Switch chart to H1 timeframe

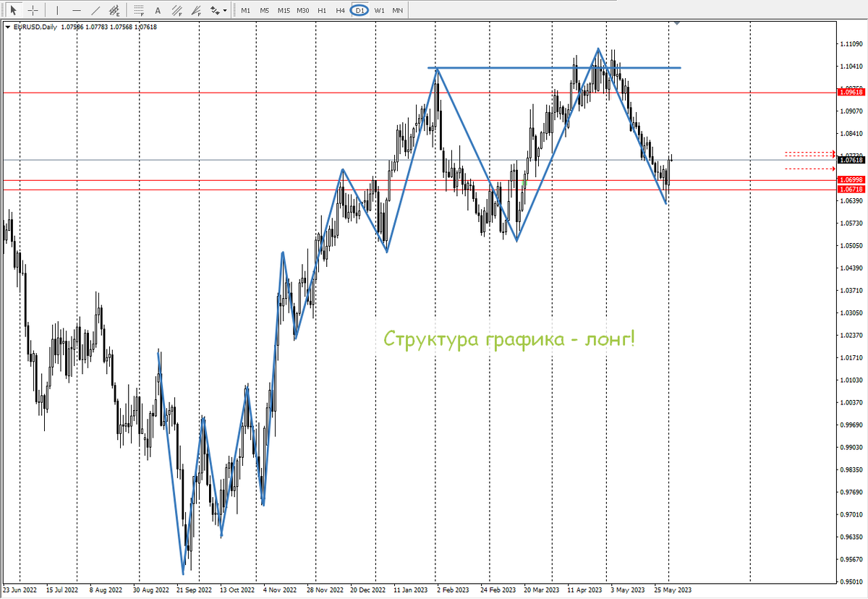(322, 10)
